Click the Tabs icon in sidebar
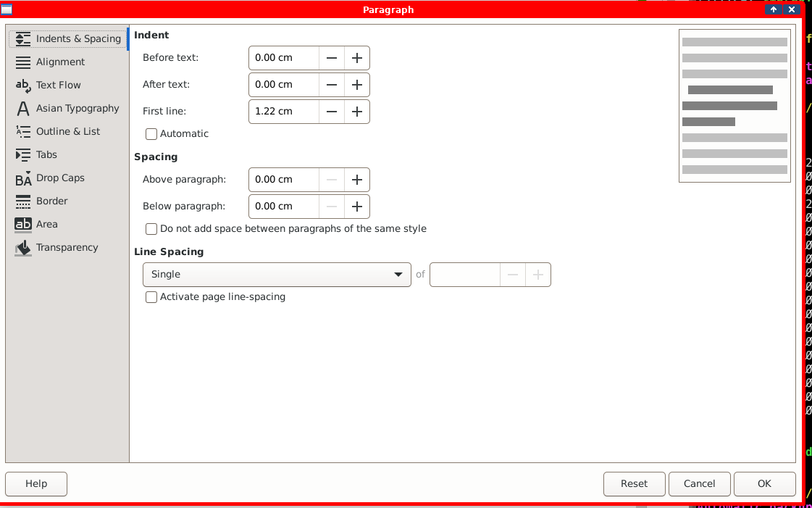The width and height of the screenshot is (812, 508). pyautogui.click(x=23, y=155)
